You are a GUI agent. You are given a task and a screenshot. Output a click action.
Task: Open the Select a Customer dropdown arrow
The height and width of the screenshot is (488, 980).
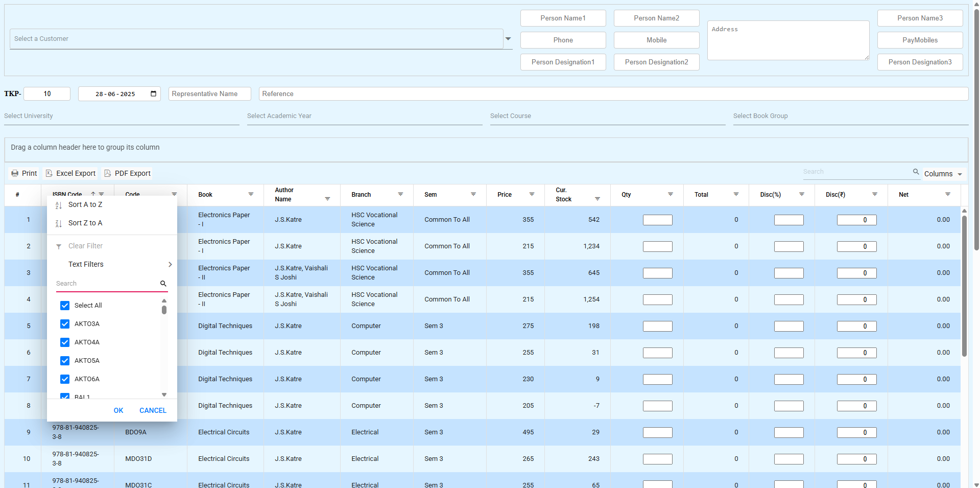pyautogui.click(x=508, y=38)
